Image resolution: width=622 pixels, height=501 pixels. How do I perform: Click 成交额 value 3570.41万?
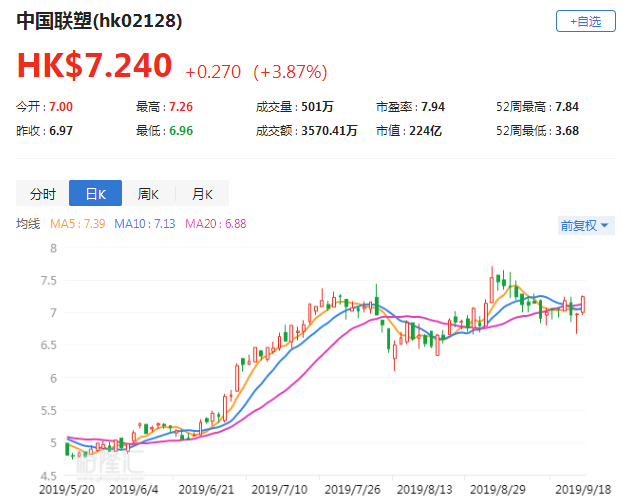(x=329, y=131)
